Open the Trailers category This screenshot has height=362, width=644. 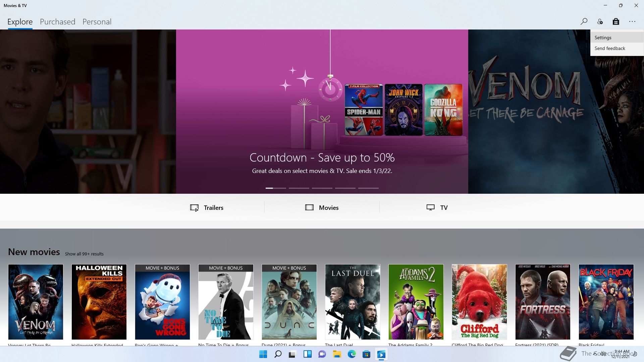pos(207,207)
